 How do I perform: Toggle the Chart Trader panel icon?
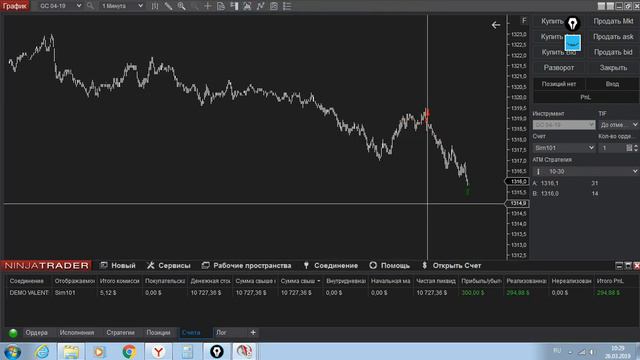pyautogui.click(x=234, y=6)
